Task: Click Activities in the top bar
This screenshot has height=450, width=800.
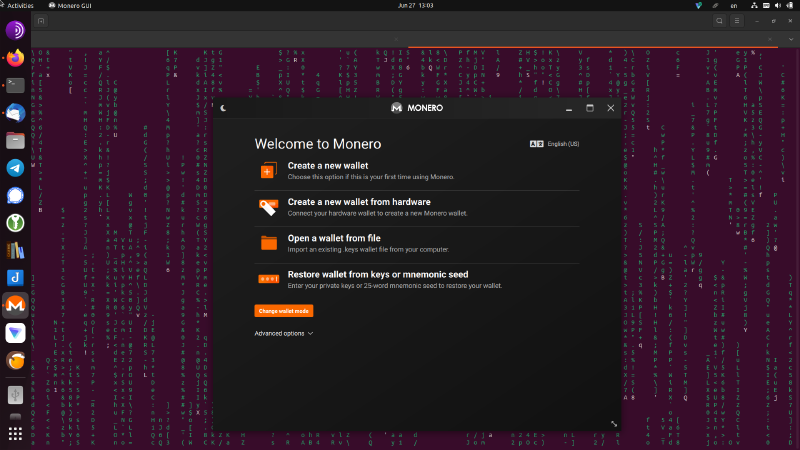Action: 20,6
